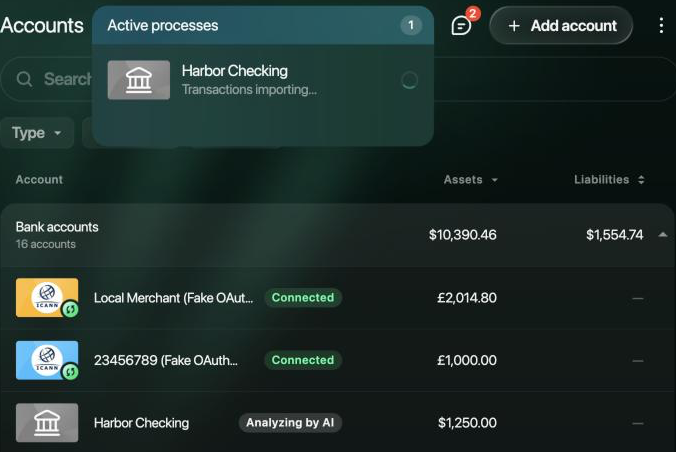Image resolution: width=676 pixels, height=452 pixels.
Task: Click the Harbor Checking bank icon in Active processes
Action: click(139, 80)
